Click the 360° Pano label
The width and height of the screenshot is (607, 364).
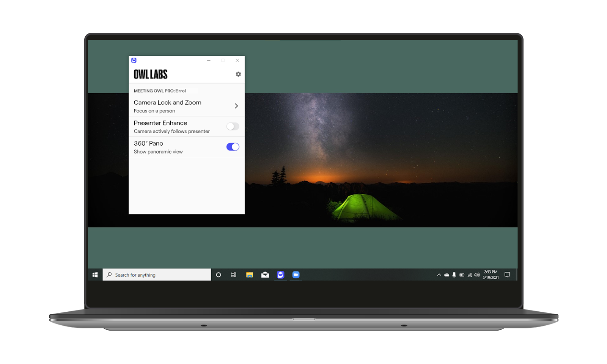coord(148,143)
